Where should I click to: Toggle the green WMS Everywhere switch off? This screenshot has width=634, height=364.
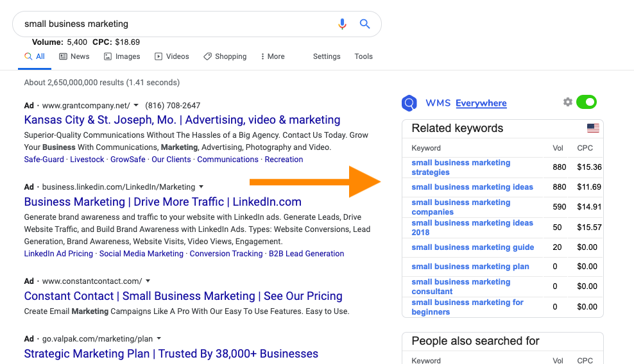coord(587,102)
